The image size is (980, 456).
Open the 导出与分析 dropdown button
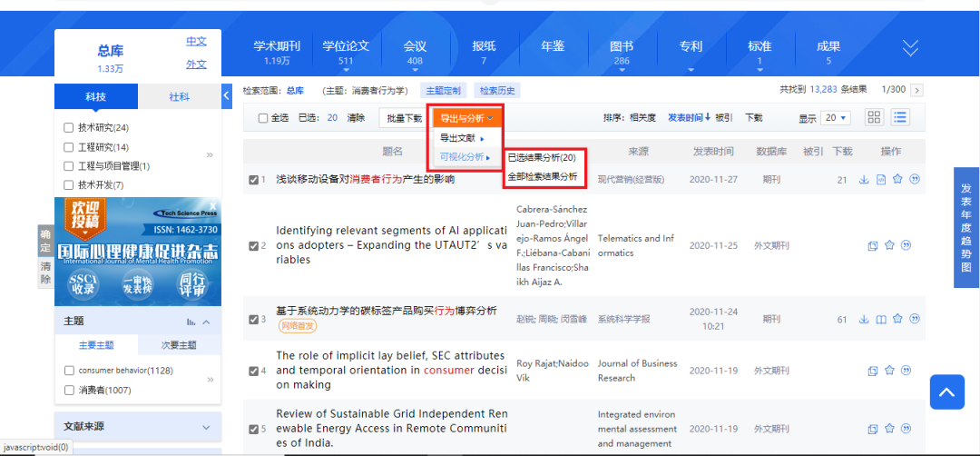point(467,117)
